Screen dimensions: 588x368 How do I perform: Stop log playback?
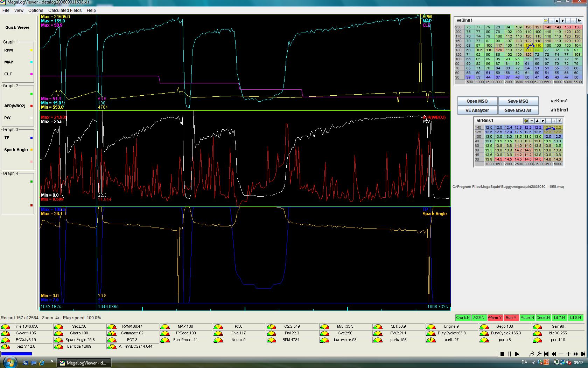(502, 354)
